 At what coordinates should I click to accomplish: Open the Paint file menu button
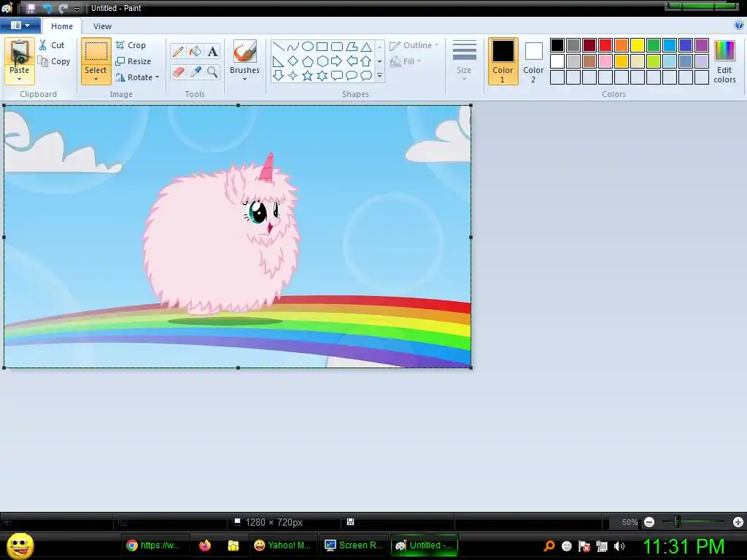point(20,26)
